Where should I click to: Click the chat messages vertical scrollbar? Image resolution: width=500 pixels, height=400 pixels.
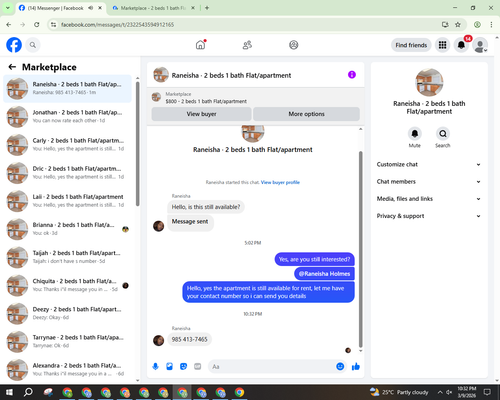(360, 248)
